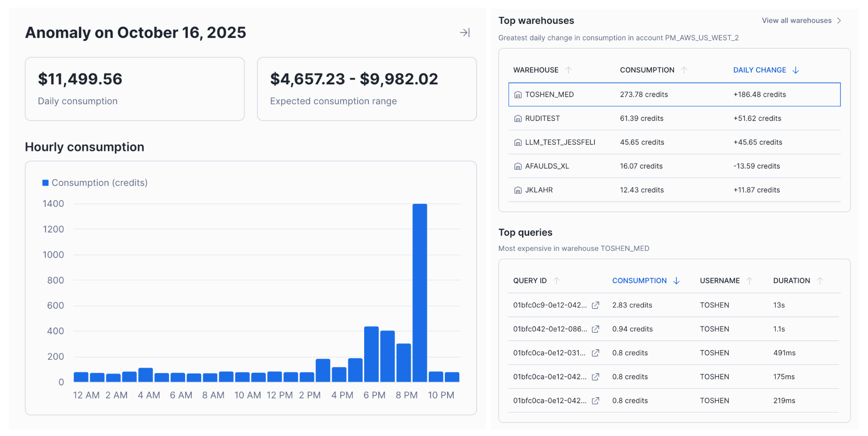Click the blue Consumption legend swatch

(x=45, y=182)
